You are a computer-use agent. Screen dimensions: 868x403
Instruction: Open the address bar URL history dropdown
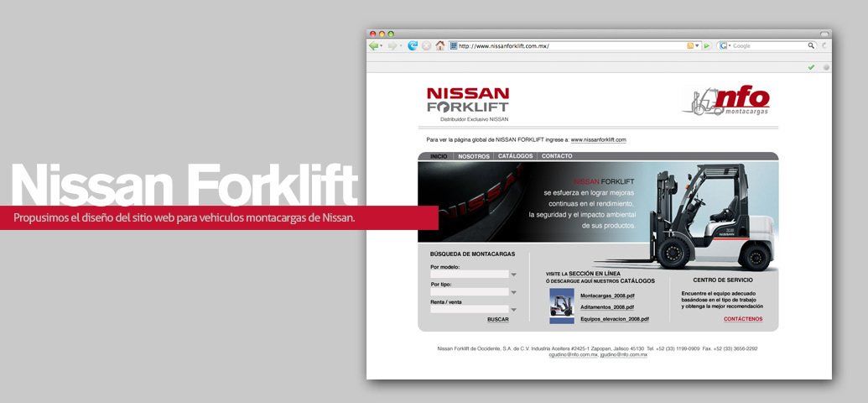[x=698, y=46]
